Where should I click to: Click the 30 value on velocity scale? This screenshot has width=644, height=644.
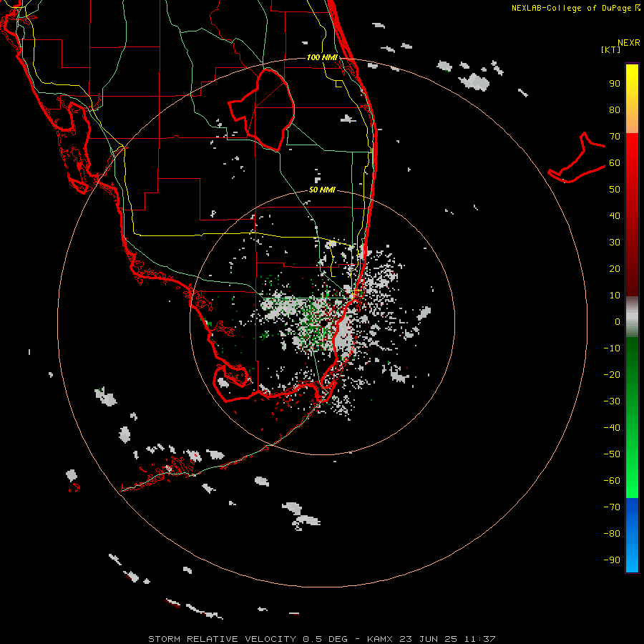pyautogui.click(x=615, y=243)
